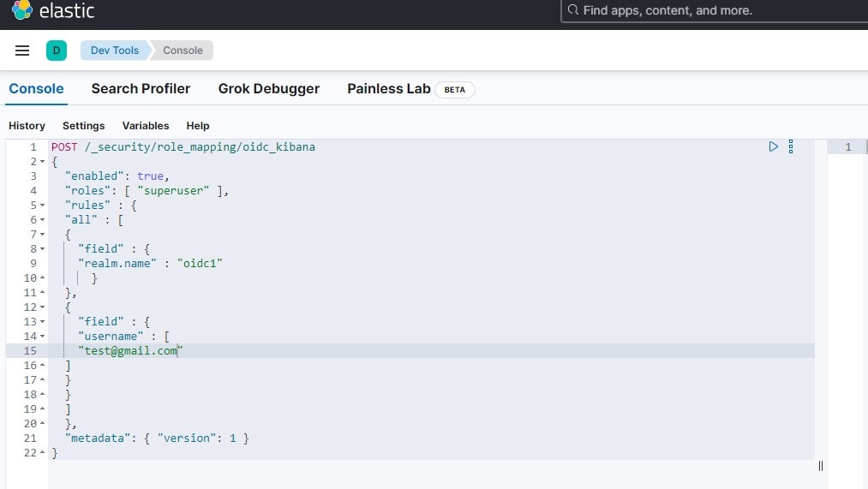Click the fold marker at line 22

[x=42, y=452]
